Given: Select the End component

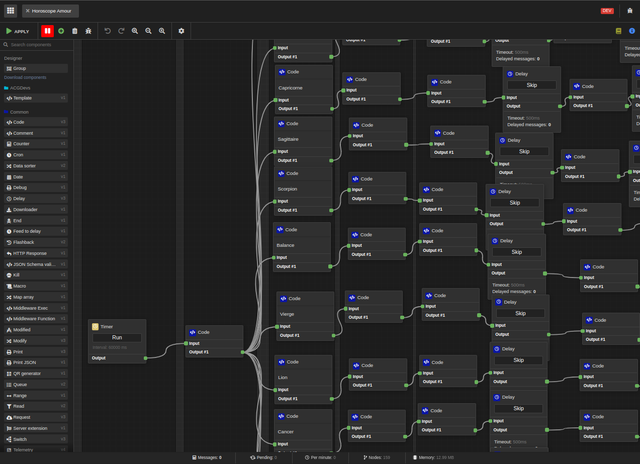Looking at the screenshot, I should (x=36, y=221).
